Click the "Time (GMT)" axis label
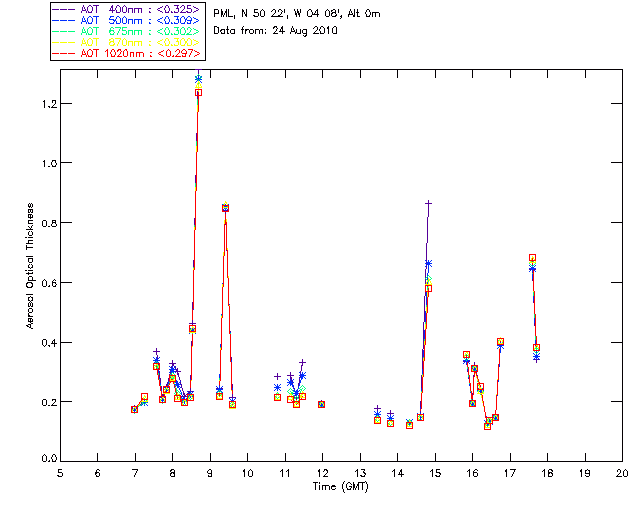 tap(340, 487)
